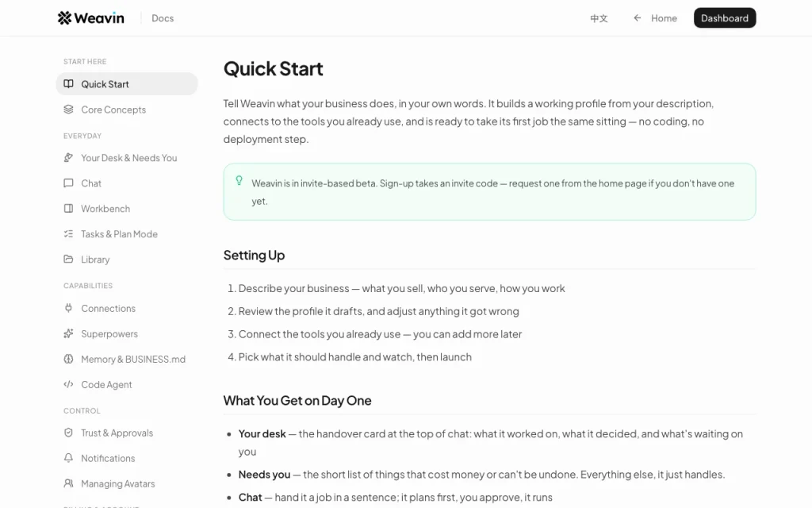Screen dimensions: 812x508
Task: Click the Code Agent brackets icon
Action: (68, 384)
